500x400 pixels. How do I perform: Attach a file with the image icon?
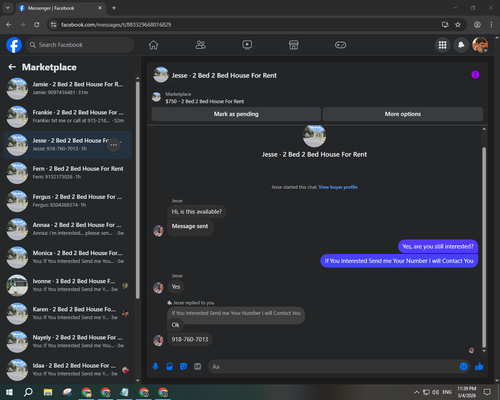click(x=169, y=367)
